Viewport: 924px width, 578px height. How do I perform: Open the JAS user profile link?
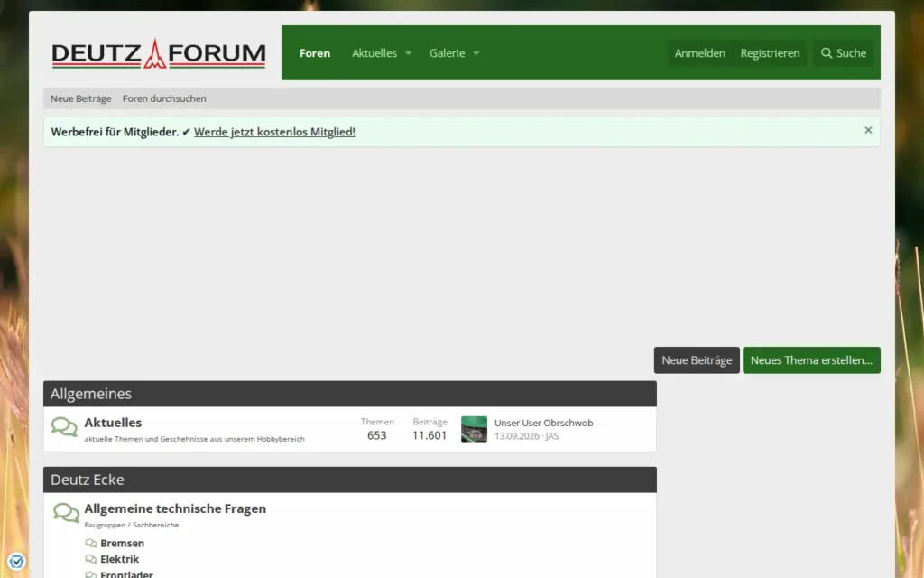pos(552,436)
